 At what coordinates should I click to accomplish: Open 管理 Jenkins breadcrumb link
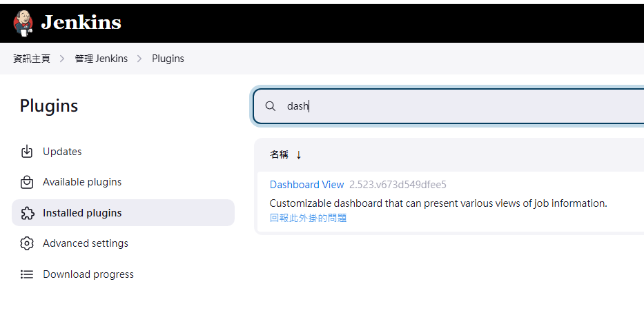101,59
